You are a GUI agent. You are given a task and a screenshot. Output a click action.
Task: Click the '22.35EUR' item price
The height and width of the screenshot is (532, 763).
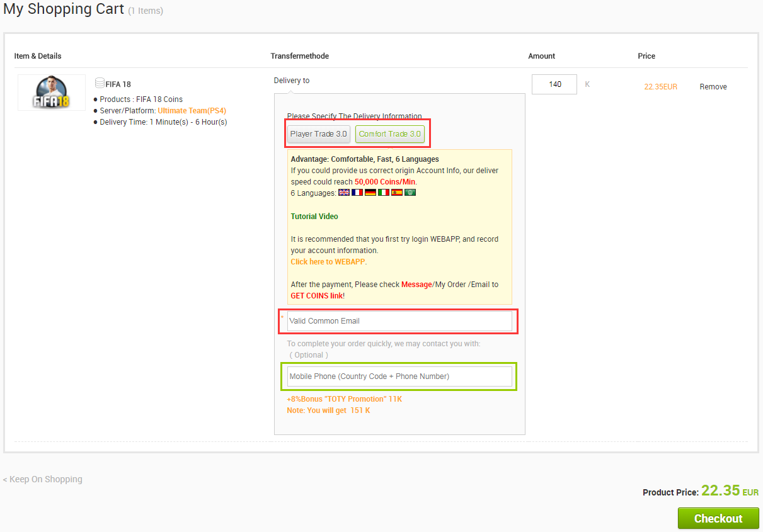coord(660,87)
